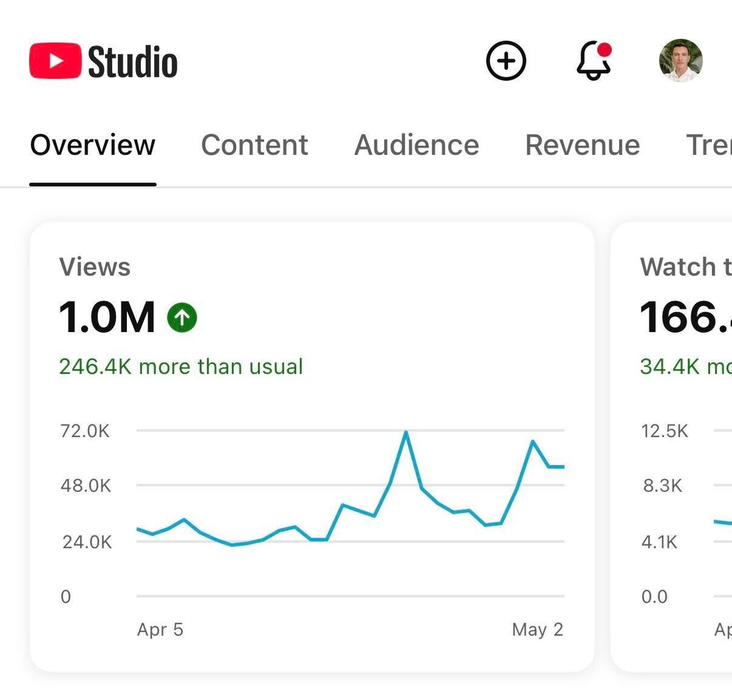
Task: Click the Apr 5 date label
Action: 160,630
